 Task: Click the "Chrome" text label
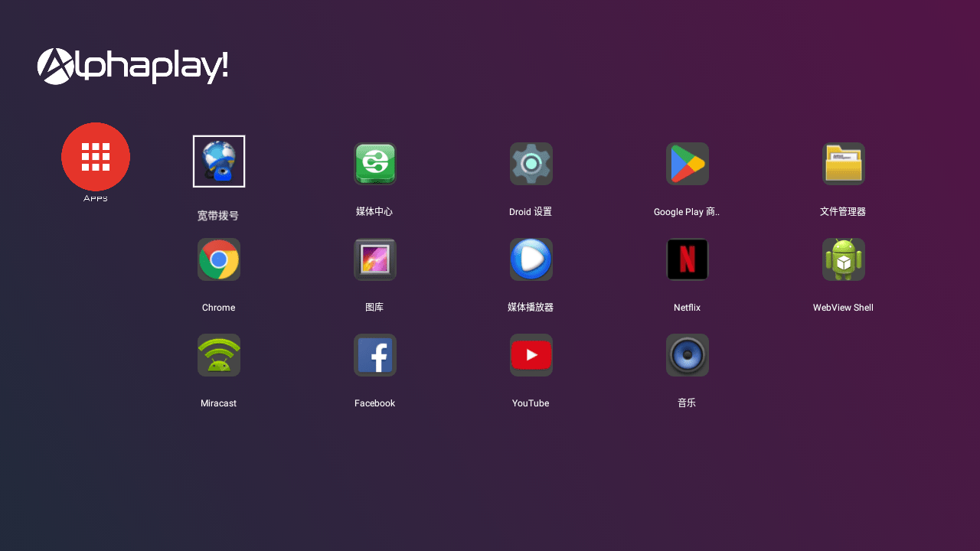pyautogui.click(x=218, y=308)
